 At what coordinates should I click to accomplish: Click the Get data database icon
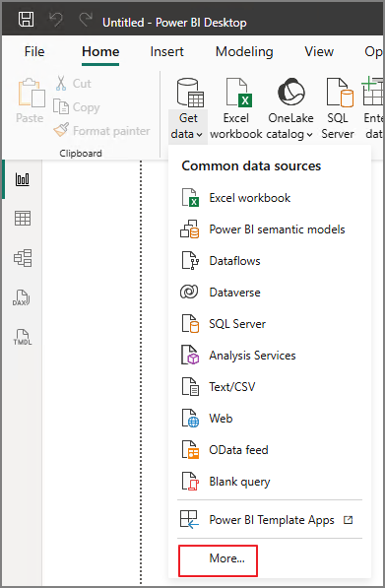click(190, 93)
